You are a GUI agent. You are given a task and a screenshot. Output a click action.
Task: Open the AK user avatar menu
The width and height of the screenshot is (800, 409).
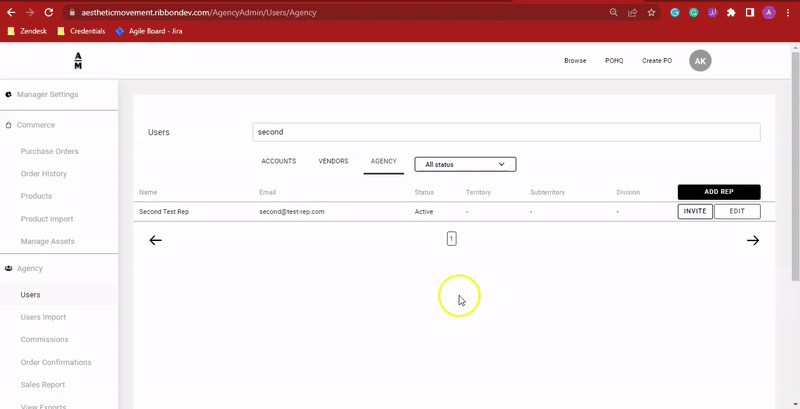(x=701, y=61)
